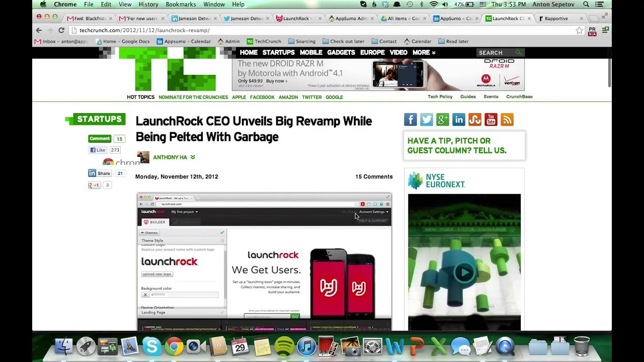The width and height of the screenshot is (644, 362).
Task: Expand MORE dropdown in TechCrunch nav
Action: click(x=424, y=52)
